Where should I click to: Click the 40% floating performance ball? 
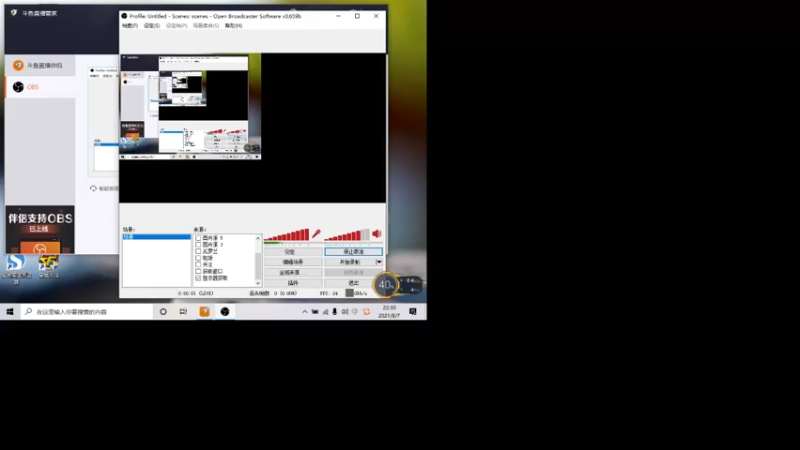[x=386, y=285]
